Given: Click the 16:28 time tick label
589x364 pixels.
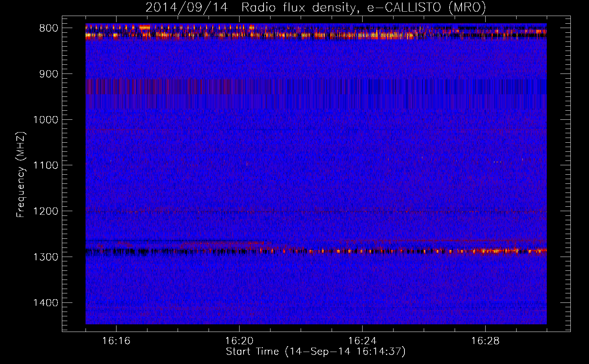Looking at the screenshot, I should click(x=485, y=341).
